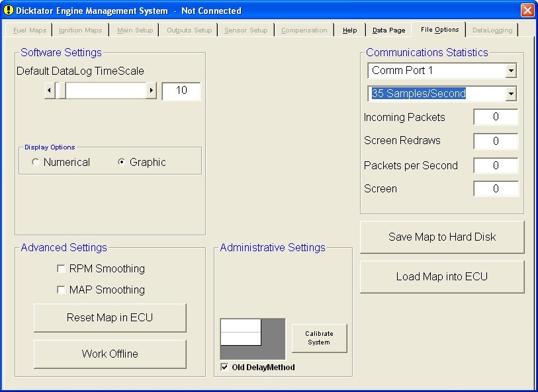Click Save Map to Hard Disk
This screenshot has width=538, height=392.
click(x=441, y=237)
